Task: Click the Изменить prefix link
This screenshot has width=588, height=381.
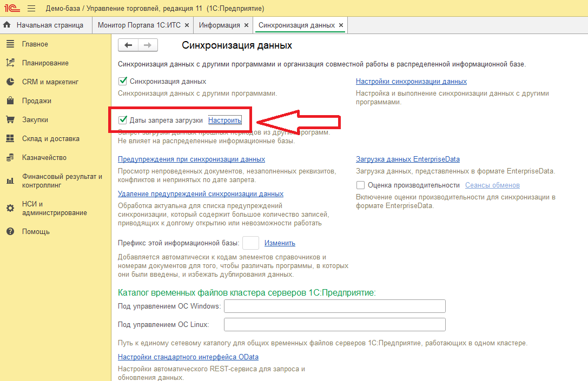Action: pyautogui.click(x=280, y=243)
